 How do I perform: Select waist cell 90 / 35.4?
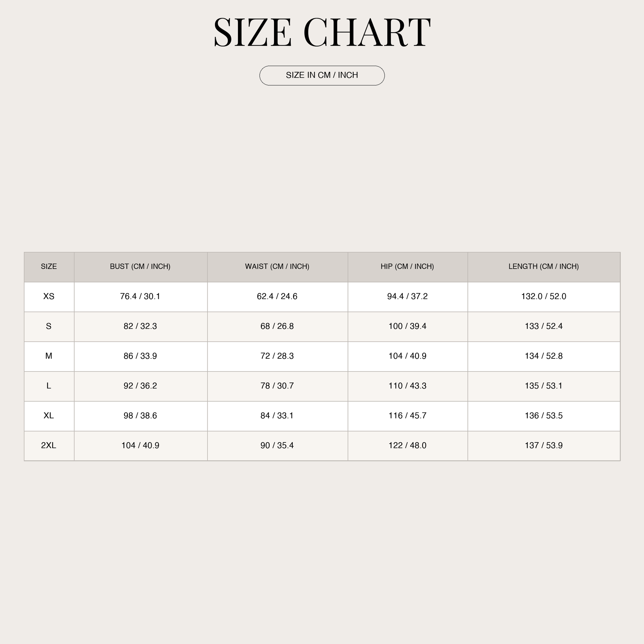coord(278,446)
